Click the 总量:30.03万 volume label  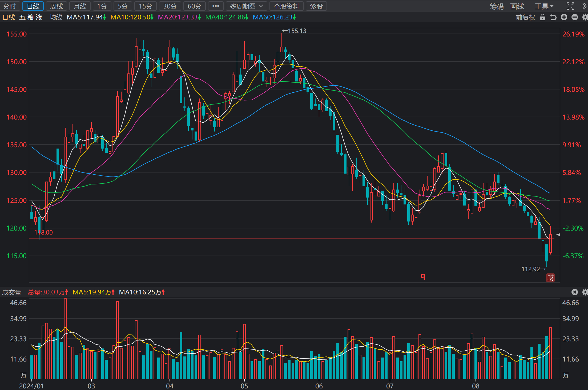pyautogui.click(x=48, y=292)
